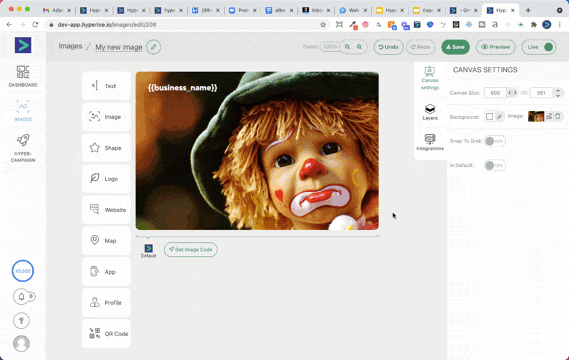The height and width of the screenshot is (360, 569).
Task: Open Chrome three-dot menu
Action: [559, 24]
